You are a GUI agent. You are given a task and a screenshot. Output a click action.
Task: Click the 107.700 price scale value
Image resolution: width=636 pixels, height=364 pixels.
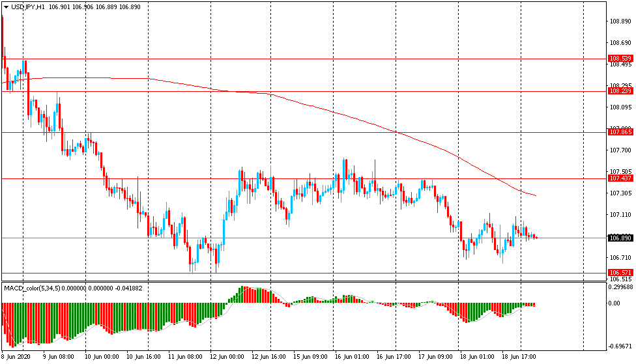[x=620, y=150]
